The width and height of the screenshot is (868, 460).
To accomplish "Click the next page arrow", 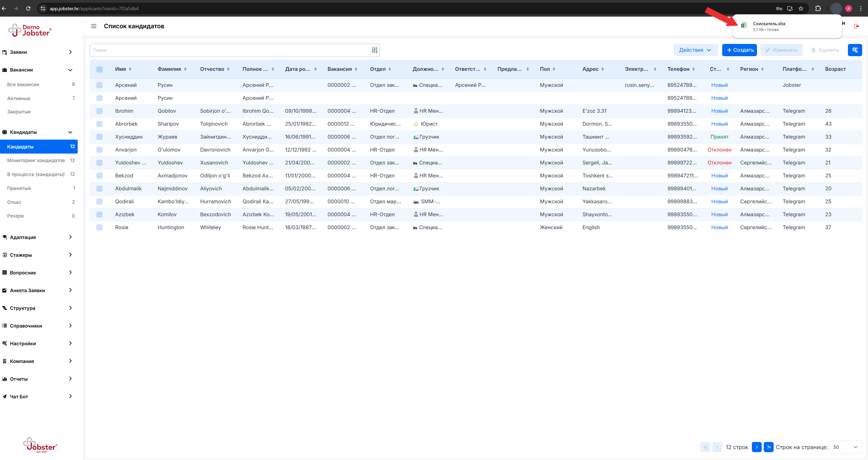I will 757,447.
